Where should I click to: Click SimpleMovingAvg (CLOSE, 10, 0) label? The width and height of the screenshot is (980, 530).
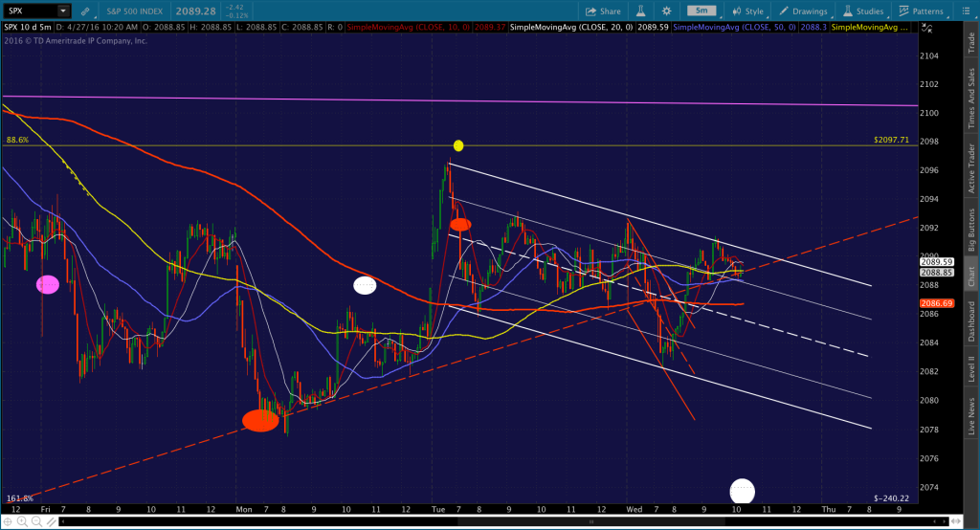tap(408, 28)
